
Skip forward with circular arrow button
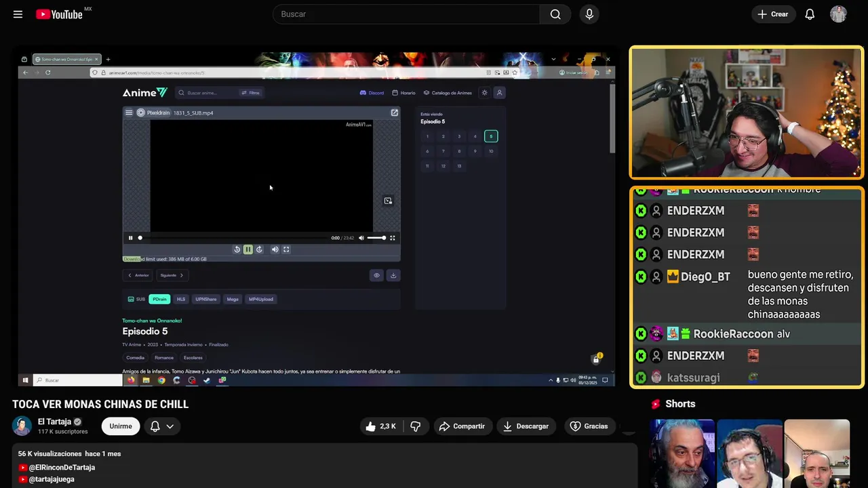tap(259, 249)
